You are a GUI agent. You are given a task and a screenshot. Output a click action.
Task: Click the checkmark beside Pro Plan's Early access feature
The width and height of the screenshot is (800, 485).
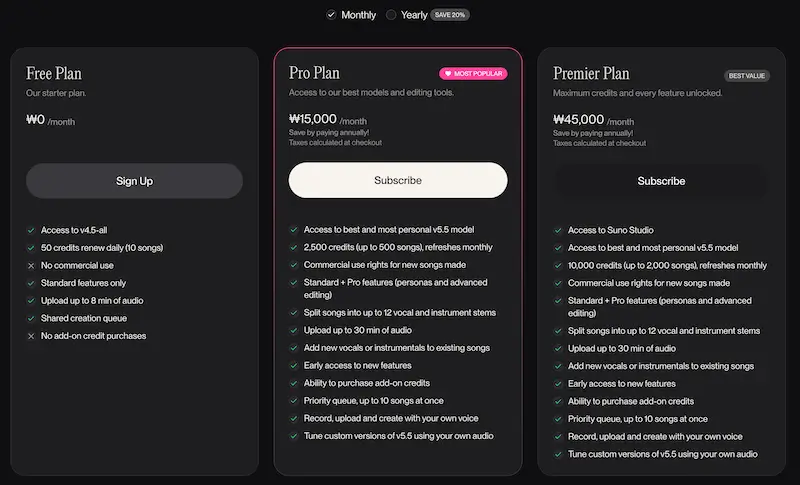click(294, 365)
